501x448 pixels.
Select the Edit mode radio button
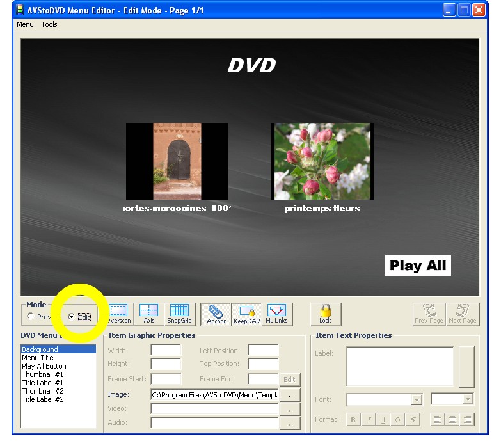(x=72, y=317)
